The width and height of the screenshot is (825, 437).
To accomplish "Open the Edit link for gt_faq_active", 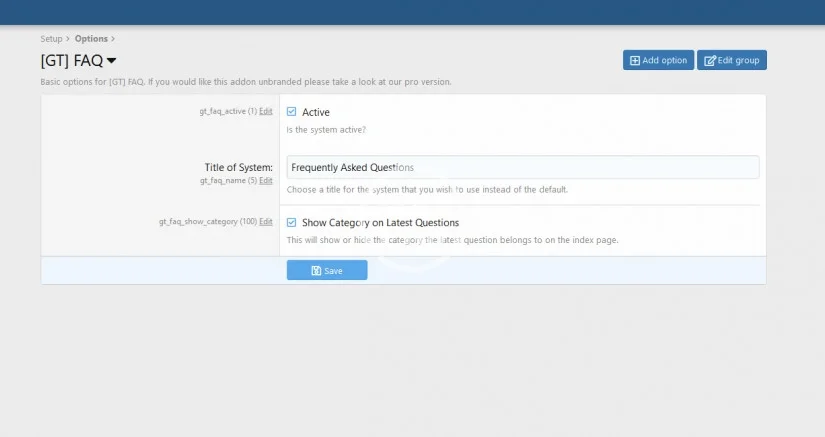I will pyautogui.click(x=266, y=111).
